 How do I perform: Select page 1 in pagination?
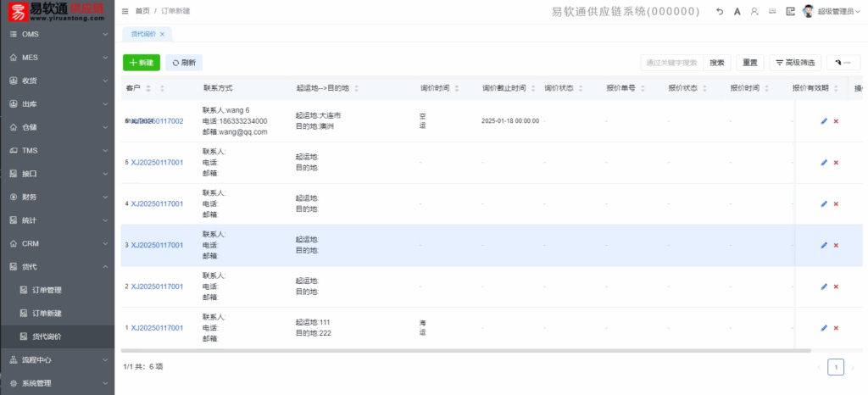836,367
